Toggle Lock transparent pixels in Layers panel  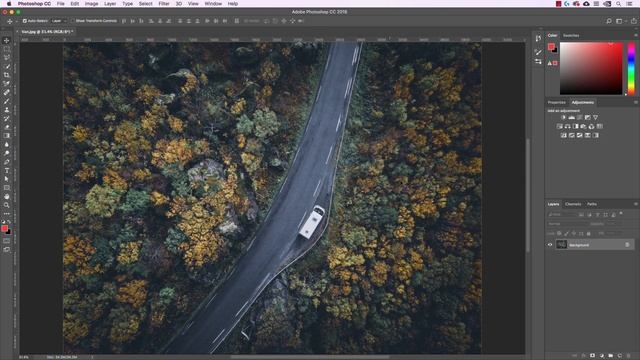coord(559,233)
